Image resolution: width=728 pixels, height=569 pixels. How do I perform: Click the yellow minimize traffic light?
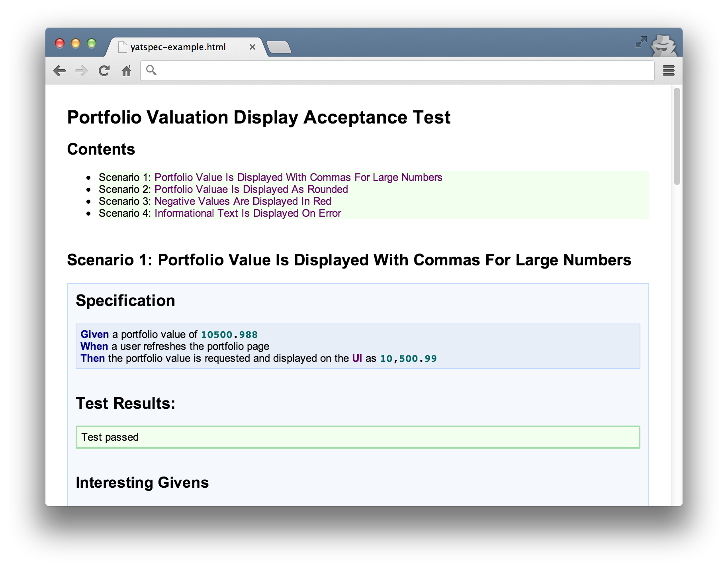76,43
